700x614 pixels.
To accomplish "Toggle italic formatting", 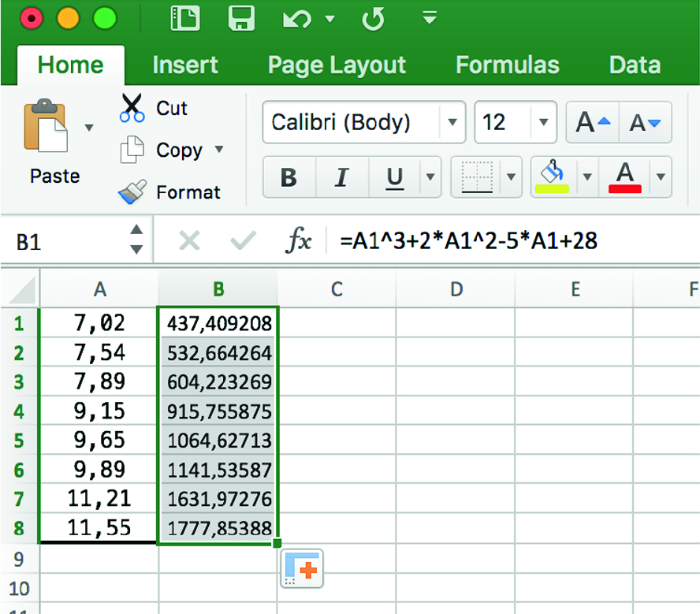I will (x=342, y=177).
